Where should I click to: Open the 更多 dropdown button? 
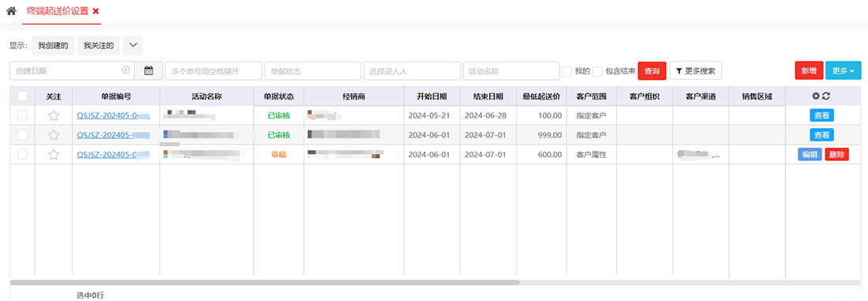pos(843,70)
